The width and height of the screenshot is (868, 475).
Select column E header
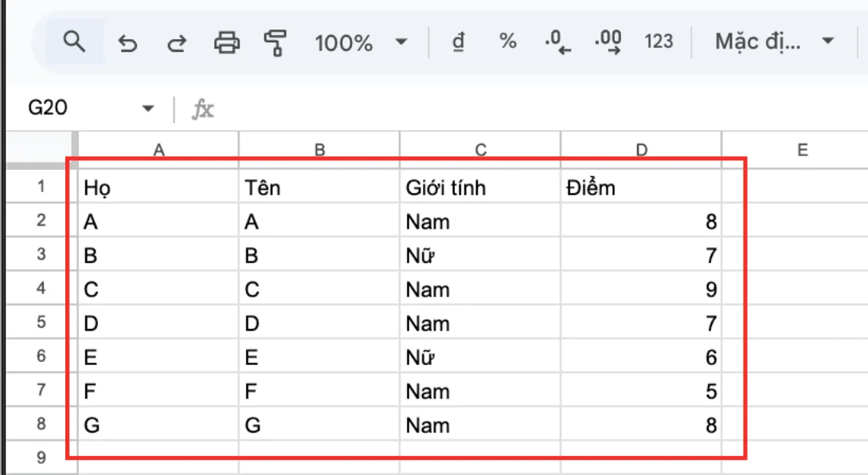(802, 150)
